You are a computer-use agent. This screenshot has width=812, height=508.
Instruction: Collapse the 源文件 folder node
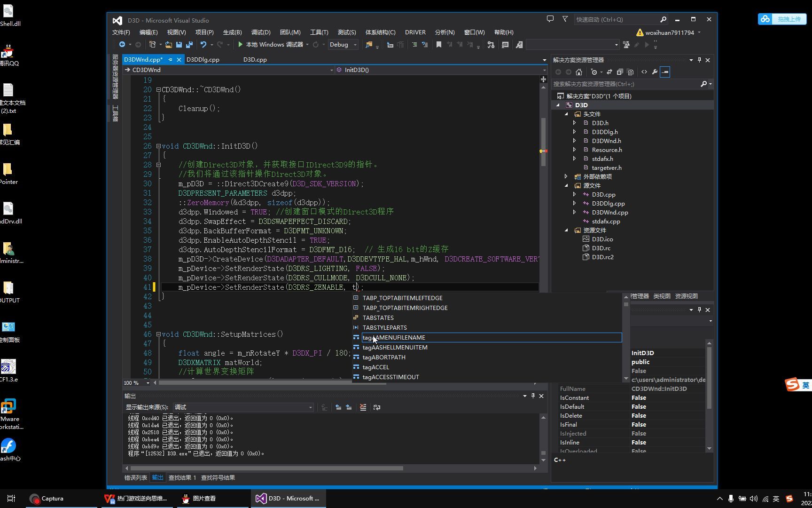[566, 185]
